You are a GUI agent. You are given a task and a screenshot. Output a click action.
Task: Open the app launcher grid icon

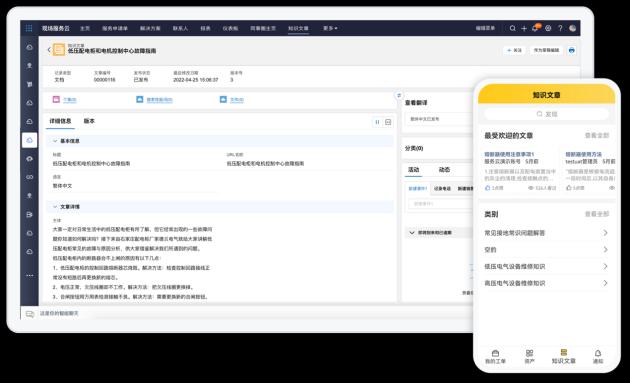[x=29, y=28]
